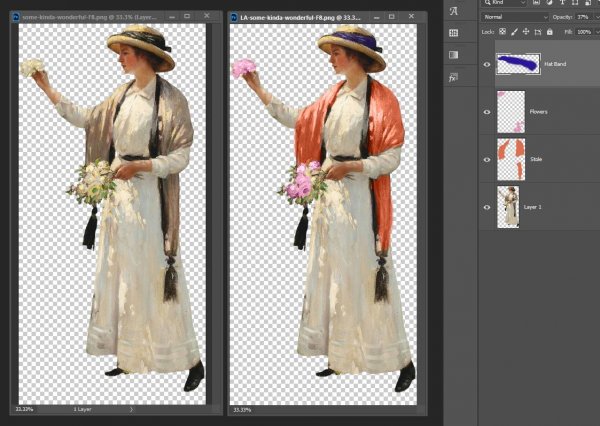Click the '1 Layer' status bar text

(x=83, y=410)
